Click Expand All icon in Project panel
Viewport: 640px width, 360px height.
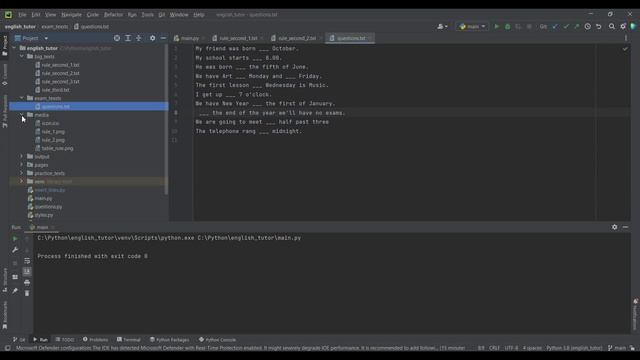coord(128,38)
